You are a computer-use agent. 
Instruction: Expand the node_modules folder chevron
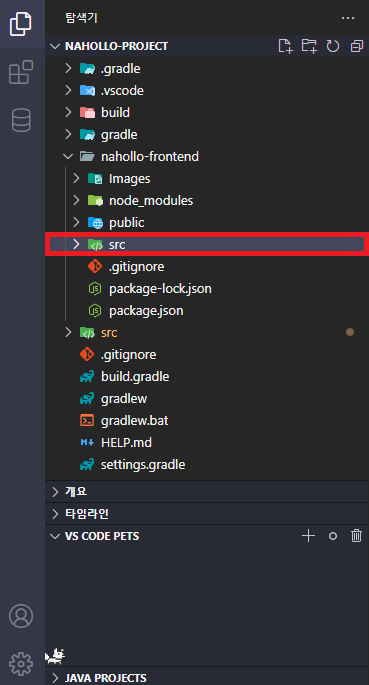pyautogui.click(x=76, y=201)
